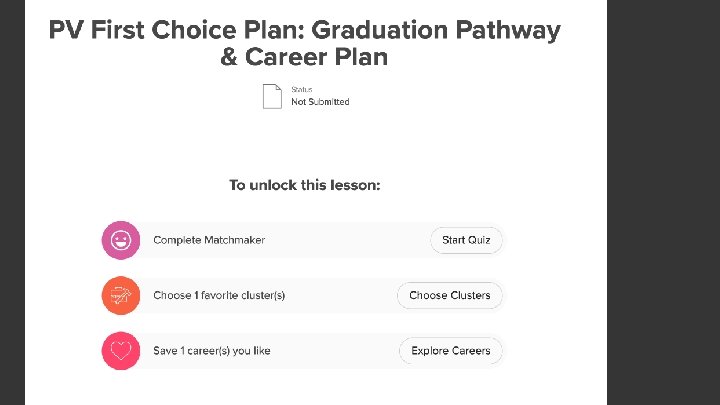Select 'Choose 1 favorite cluster(s)' requirement text
720x405 pixels.
[219, 296]
